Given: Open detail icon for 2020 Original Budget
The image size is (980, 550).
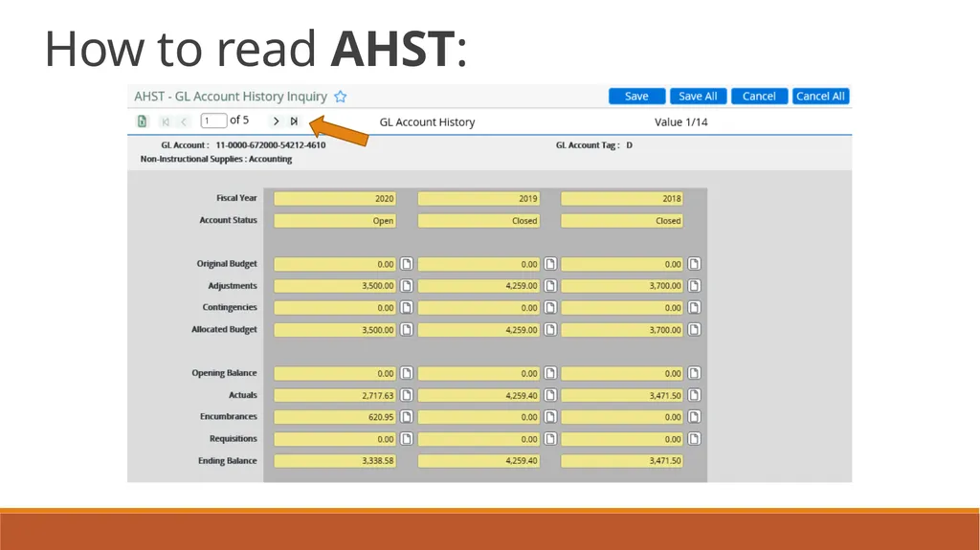Looking at the screenshot, I should pyautogui.click(x=406, y=264).
